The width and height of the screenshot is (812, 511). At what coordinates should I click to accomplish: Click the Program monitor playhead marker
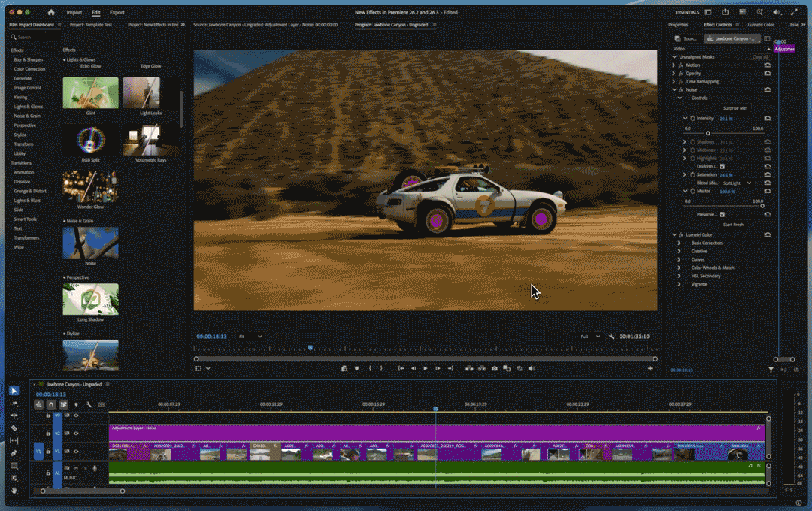click(311, 348)
